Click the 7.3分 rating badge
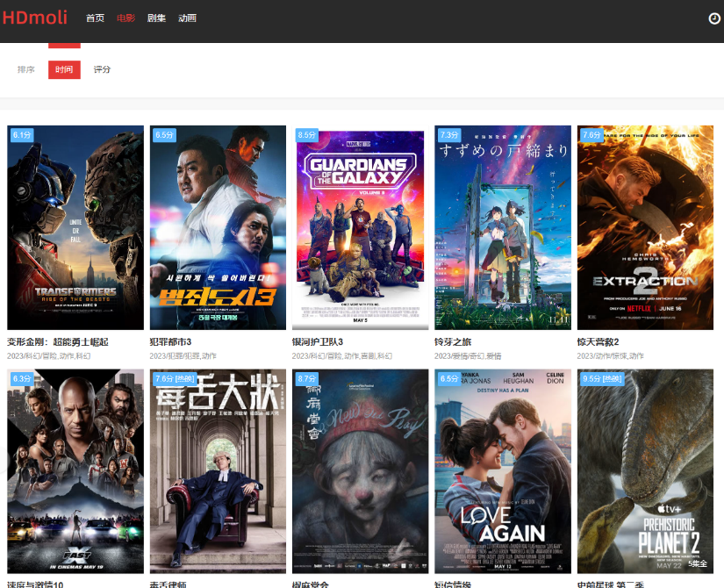724x588 pixels. 449,135
